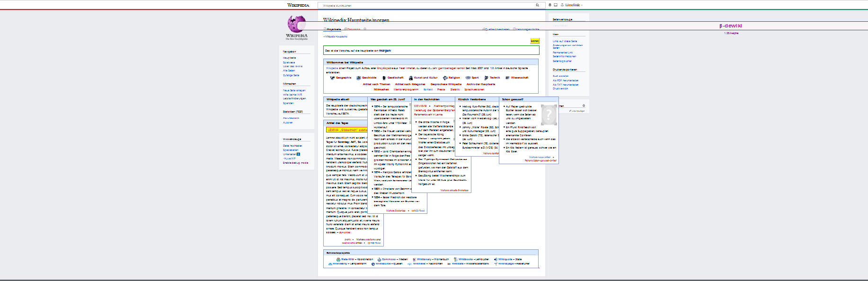Click Seiteninformationen in the right sidebar
The height and width of the screenshot is (281, 868).
click(564, 56)
